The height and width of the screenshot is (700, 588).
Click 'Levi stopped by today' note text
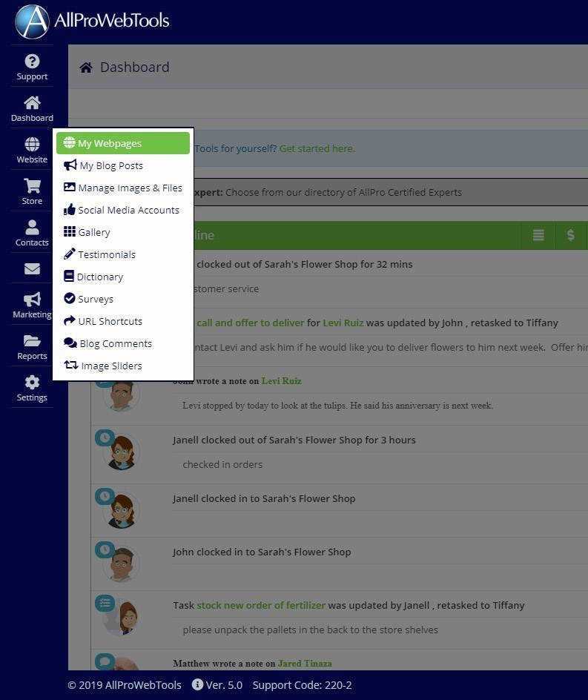[x=338, y=406]
